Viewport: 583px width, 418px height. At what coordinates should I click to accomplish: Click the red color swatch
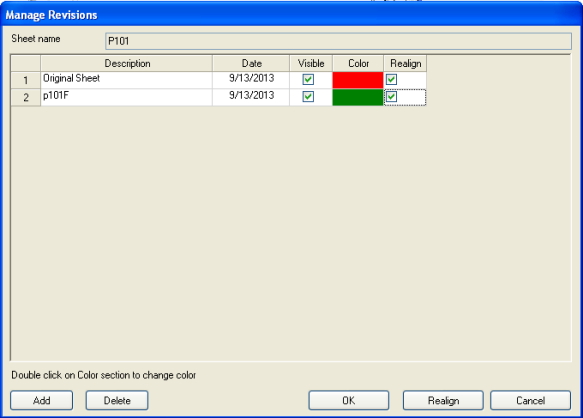[x=358, y=80]
